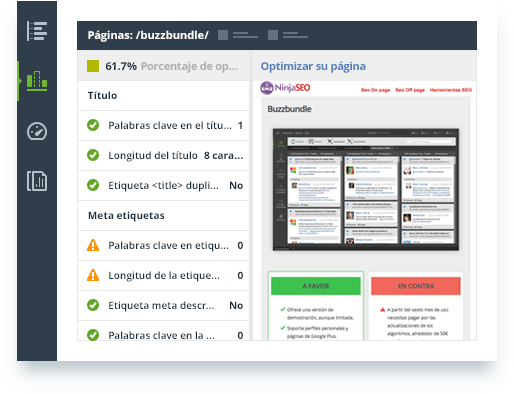This screenshot has width=514, height=394.
Task: Select the Etiqueta meta descr... row text
Action: [161, 306]
